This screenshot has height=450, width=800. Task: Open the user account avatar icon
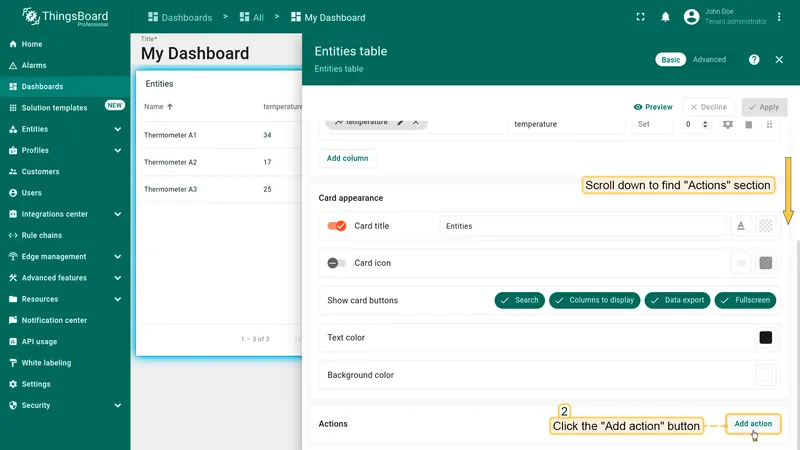(691, 17)
